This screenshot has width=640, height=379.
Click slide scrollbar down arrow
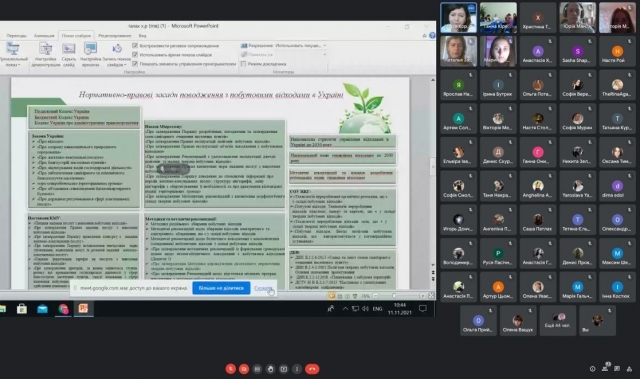pos(433,265)
